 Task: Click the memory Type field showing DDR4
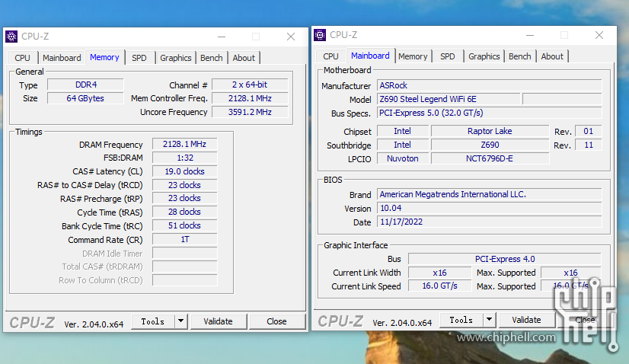coord(85,85)
